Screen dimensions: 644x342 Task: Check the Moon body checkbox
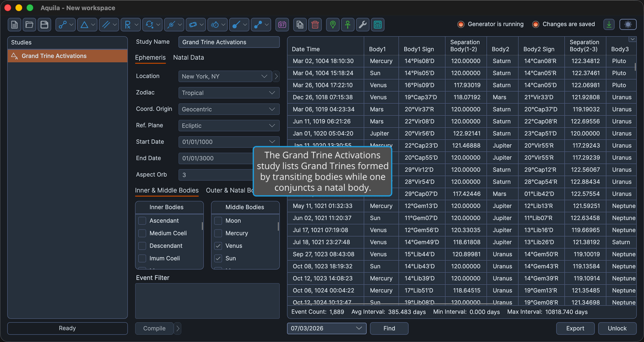[218, 221]
